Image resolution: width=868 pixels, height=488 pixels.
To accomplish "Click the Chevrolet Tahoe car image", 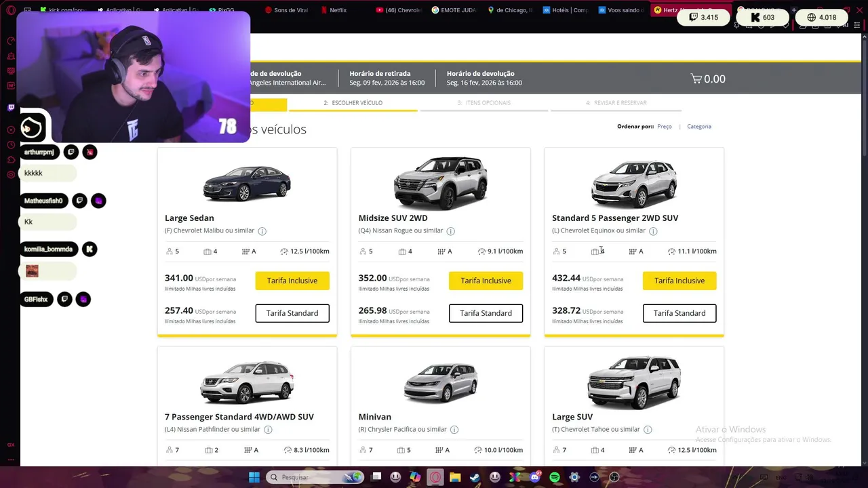I will [634, 382].
